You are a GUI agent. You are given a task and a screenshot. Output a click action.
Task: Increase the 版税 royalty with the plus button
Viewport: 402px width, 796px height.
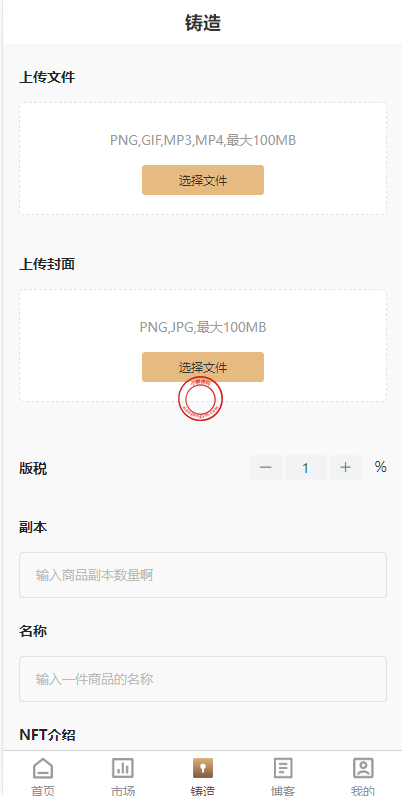[x=346, y=468]
